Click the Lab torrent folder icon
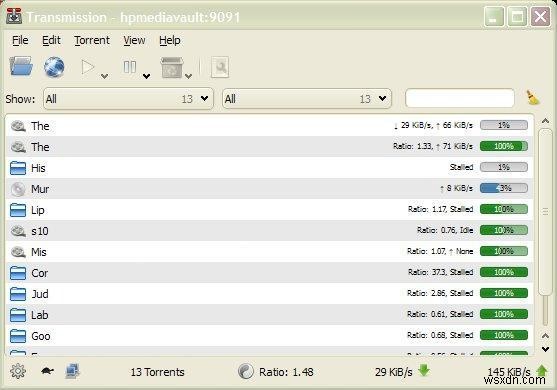 [x=18, y=315]
